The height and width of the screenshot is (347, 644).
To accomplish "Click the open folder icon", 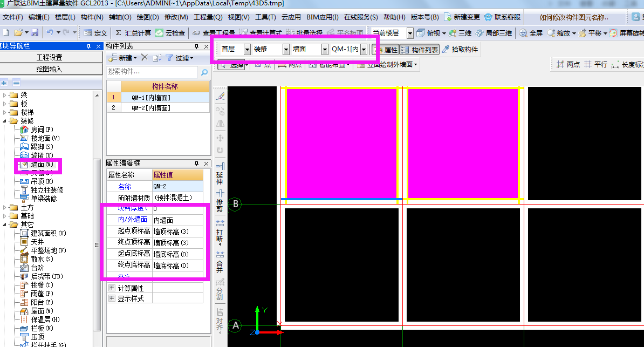I will tap(18, 32).
